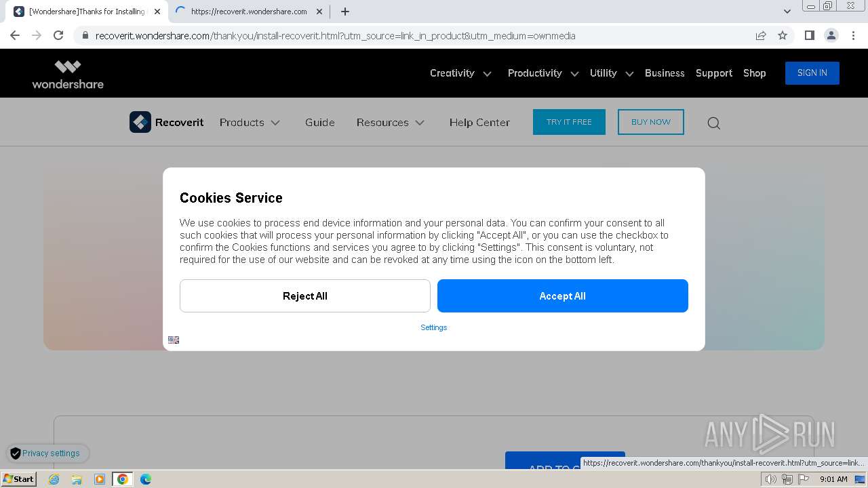
Task: Click the SIGN IN button
Action: point(812,73)
